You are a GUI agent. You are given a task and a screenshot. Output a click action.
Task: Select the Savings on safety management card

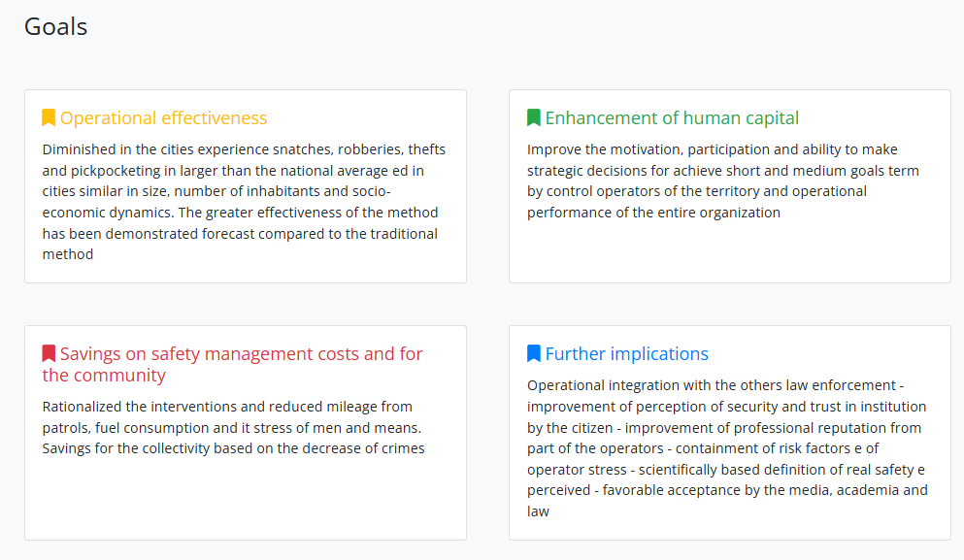246,433
